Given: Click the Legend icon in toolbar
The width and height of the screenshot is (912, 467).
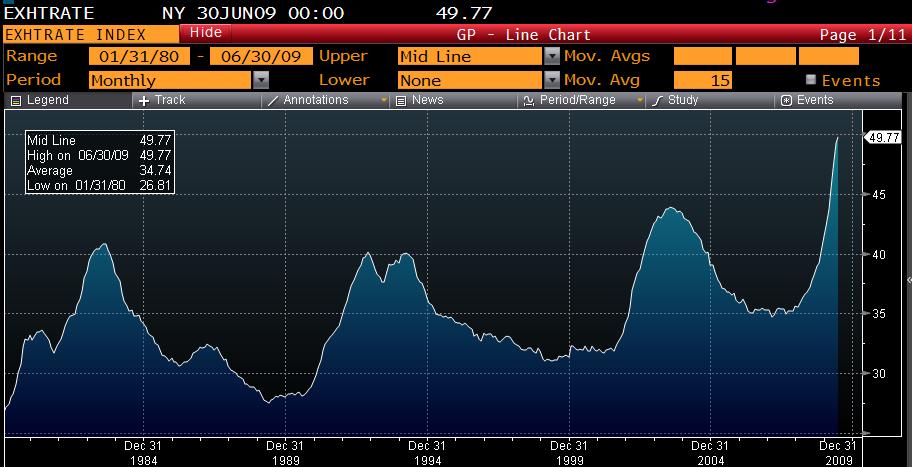Looking at the screenshot, I should click(17, 101).
